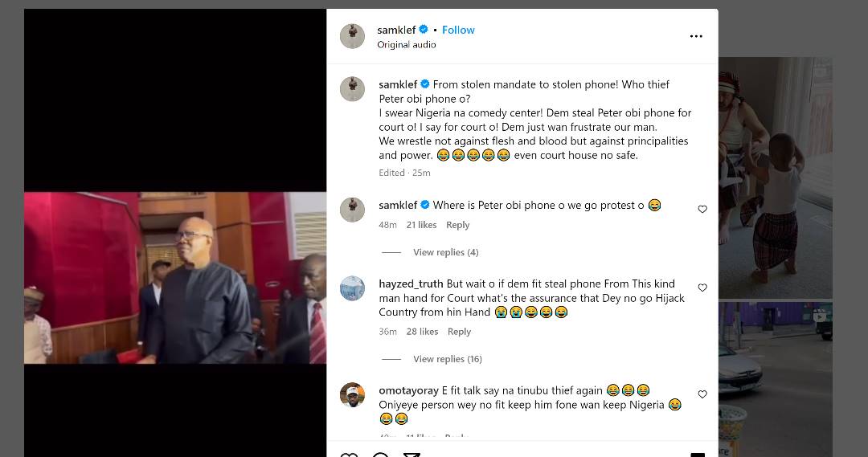Click the Peter Obi video player
This screenshot has height=457, width=868.
[175, 278]
